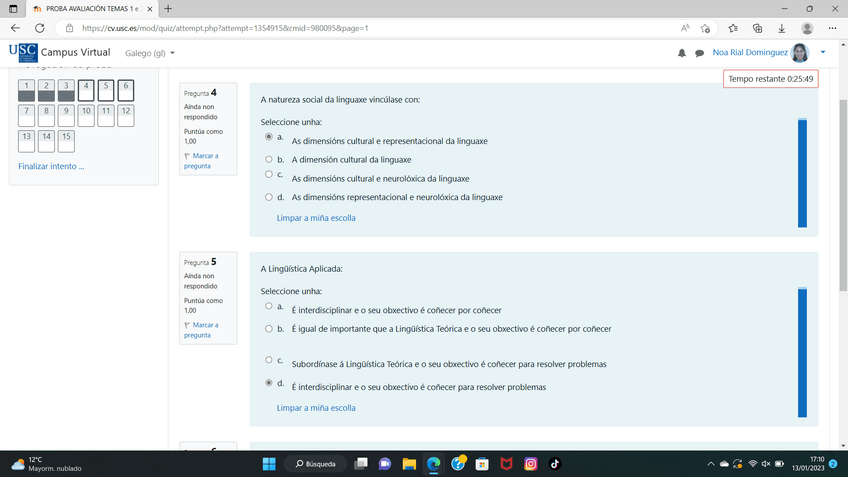Select option b dimensión cultural da linguaxe
This screenshot has width=848, height=477.
[x=269, y=160]
